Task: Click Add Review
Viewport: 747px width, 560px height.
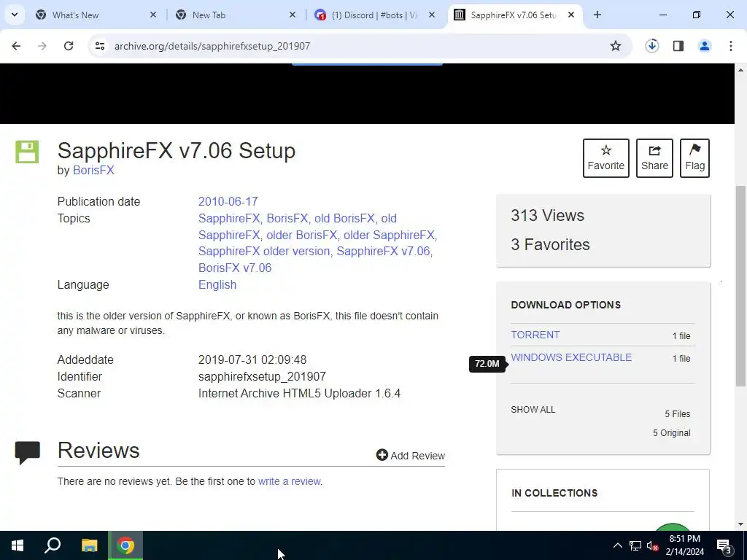Action: tap(410, 455)
